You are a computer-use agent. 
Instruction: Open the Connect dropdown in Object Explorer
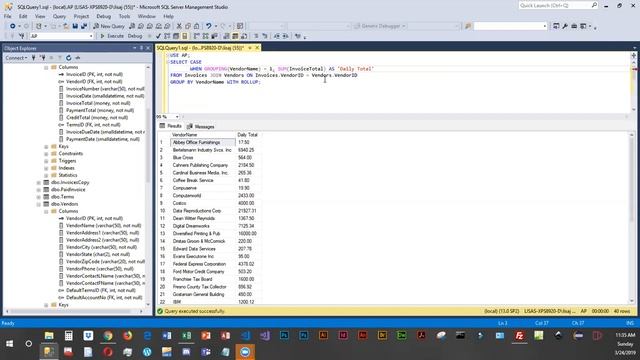click(x=16, y=58)
